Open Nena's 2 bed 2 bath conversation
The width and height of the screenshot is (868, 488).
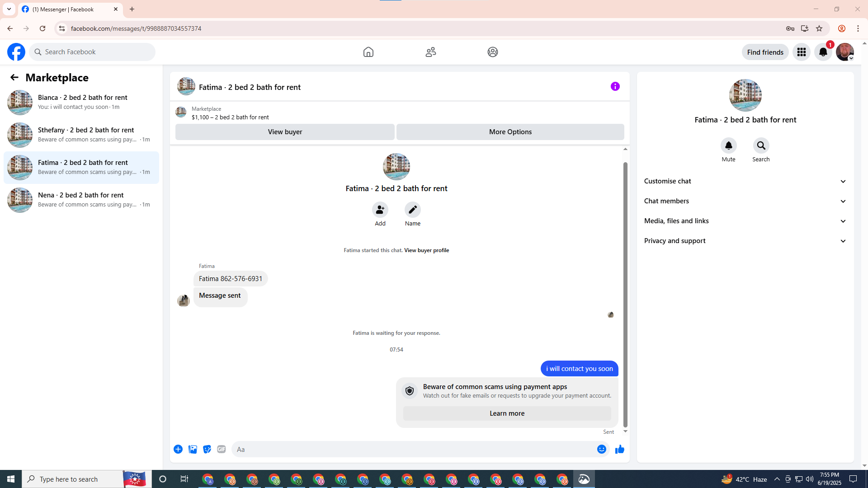coord(81,200)
